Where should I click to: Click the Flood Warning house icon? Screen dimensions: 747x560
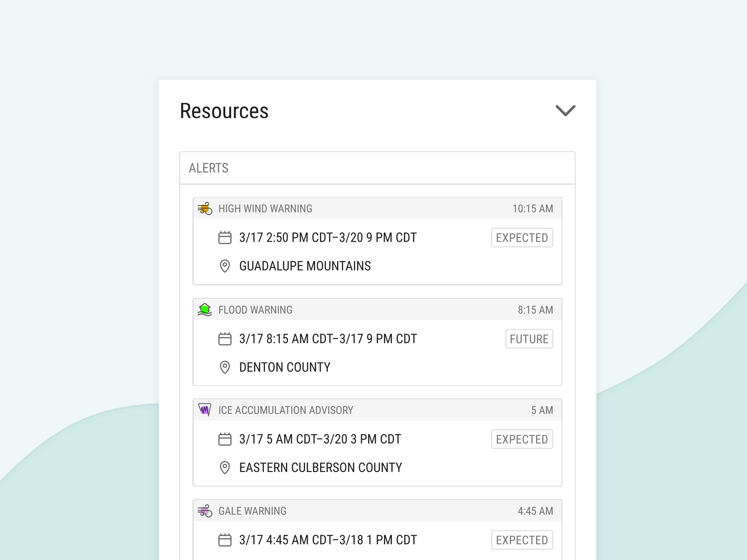coord(205,310)
